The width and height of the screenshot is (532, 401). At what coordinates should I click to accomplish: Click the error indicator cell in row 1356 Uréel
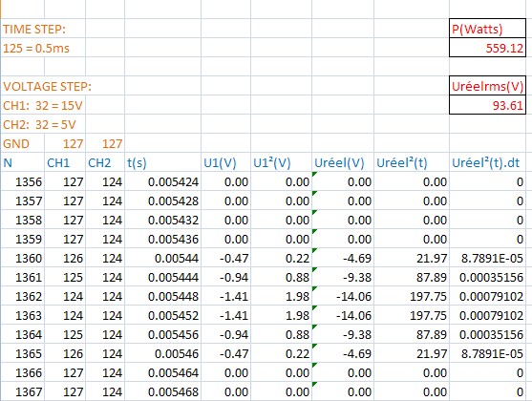click(x=343, y=181)
